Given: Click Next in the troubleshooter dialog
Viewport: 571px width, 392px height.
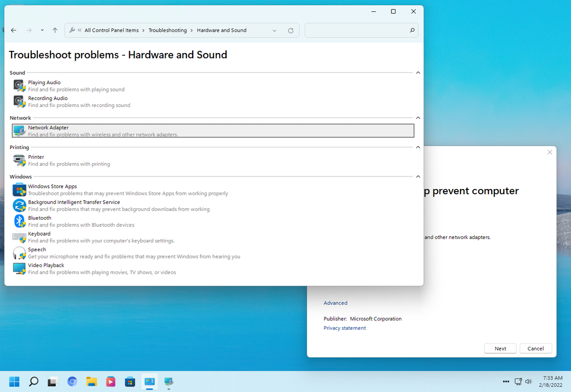Looking at the screenshot, I should coord(500,349).
